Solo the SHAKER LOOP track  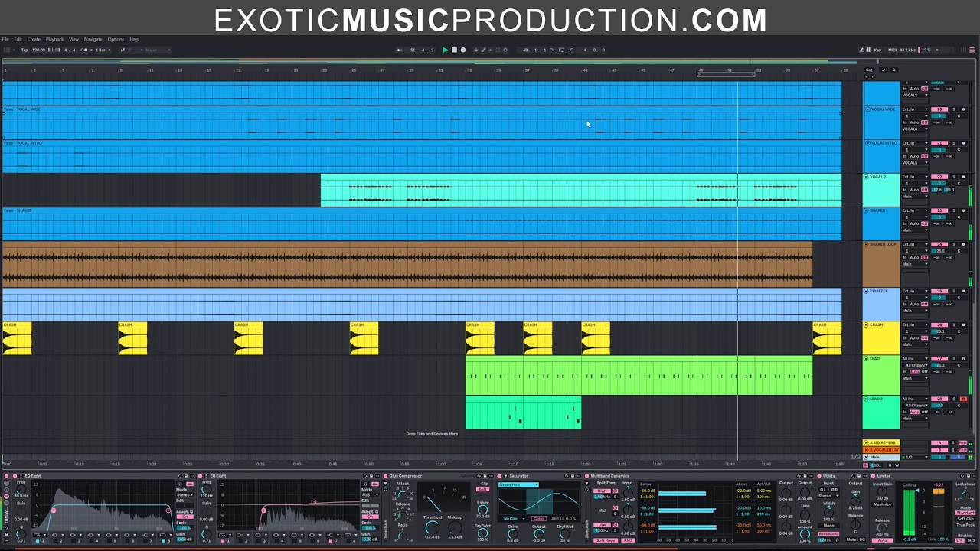pos(954,244)
